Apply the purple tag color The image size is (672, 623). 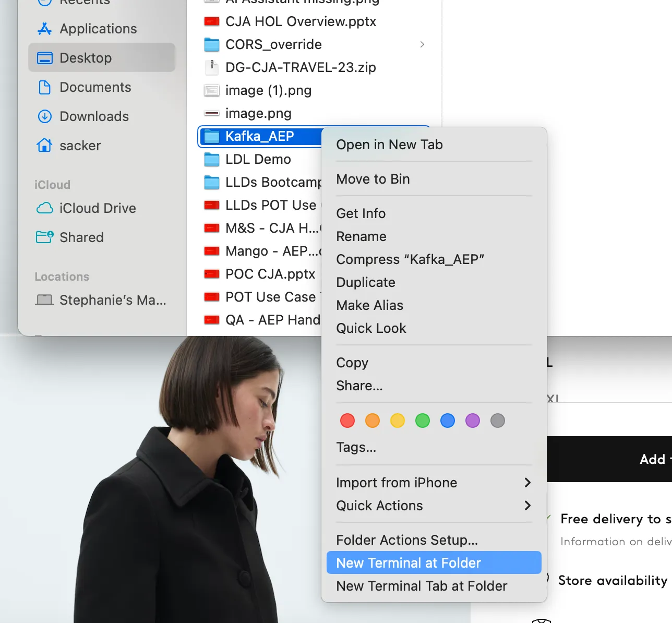click(x=473, y=421)
